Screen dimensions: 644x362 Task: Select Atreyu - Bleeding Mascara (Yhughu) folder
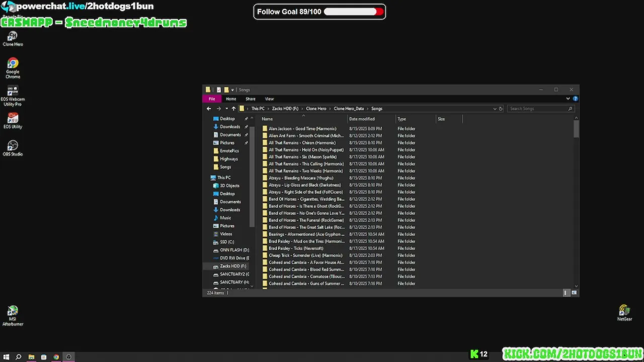pos(300,178)
